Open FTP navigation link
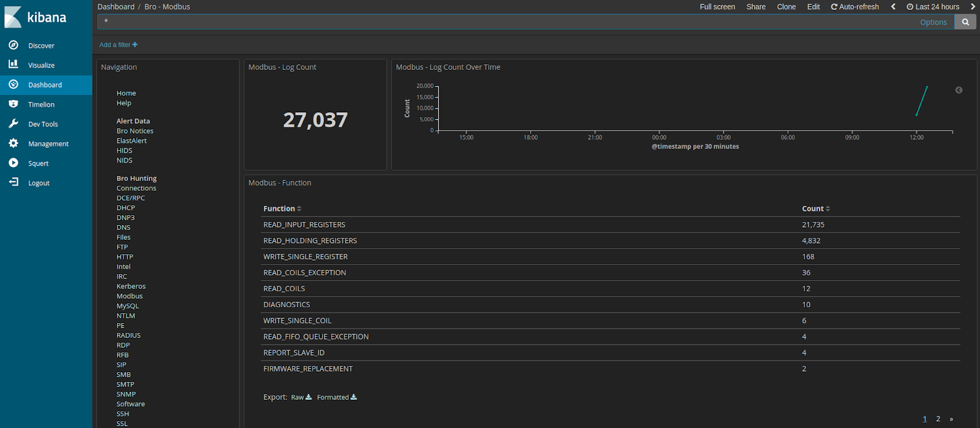The image size is (980, 428). [122, 247]
